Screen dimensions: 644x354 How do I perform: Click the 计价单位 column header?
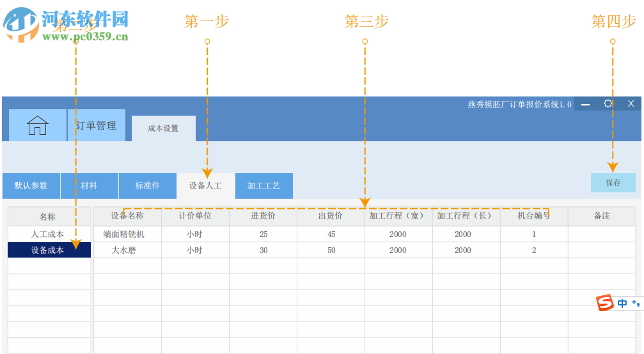(195, 216)
